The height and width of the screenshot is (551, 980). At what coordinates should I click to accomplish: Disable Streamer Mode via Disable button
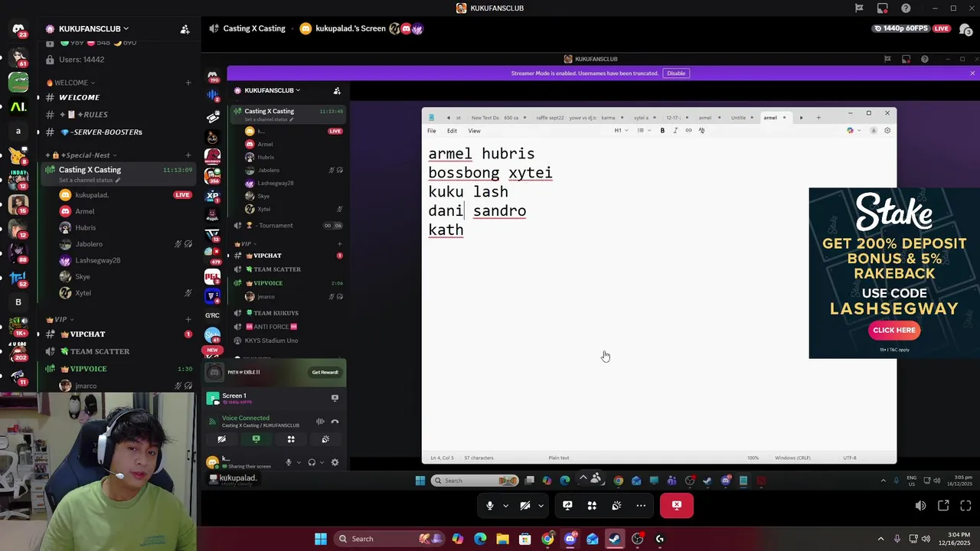coord(676,73)
